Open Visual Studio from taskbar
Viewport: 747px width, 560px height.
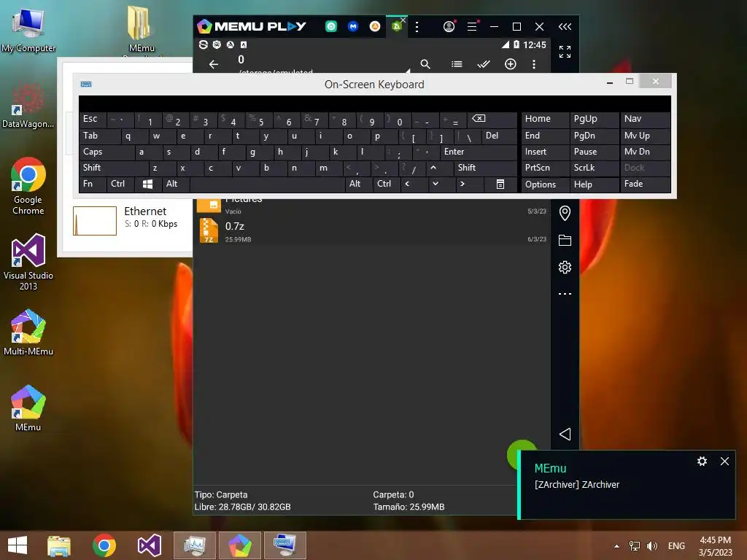pyautogui.click(x=149, y=545)
